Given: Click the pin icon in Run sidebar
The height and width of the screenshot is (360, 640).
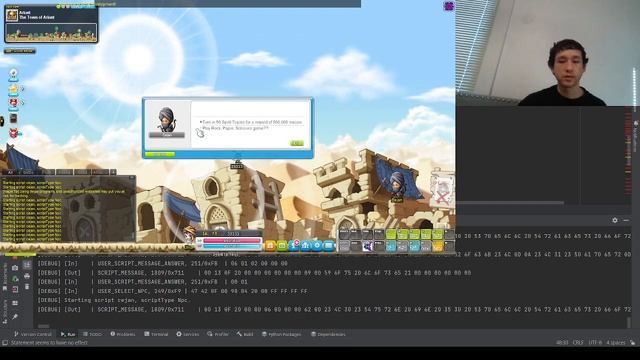Looking at the screenshot, I should coord(15,316).
